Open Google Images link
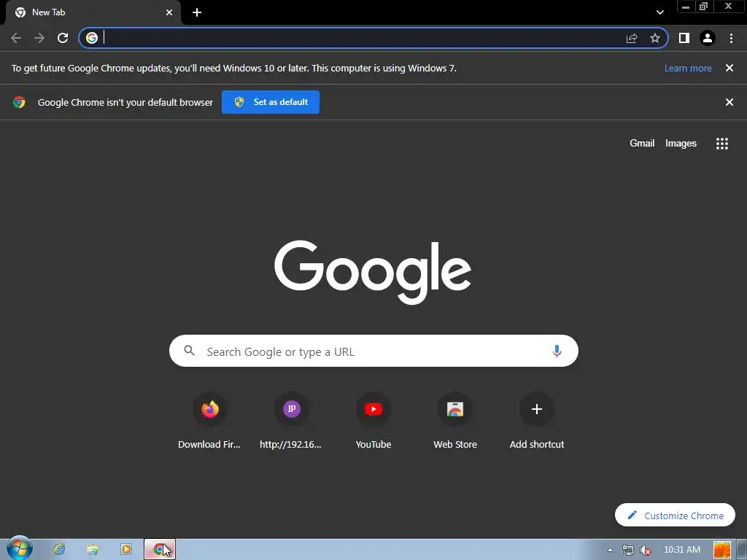The image size is (747, 560). pos(681,144)
